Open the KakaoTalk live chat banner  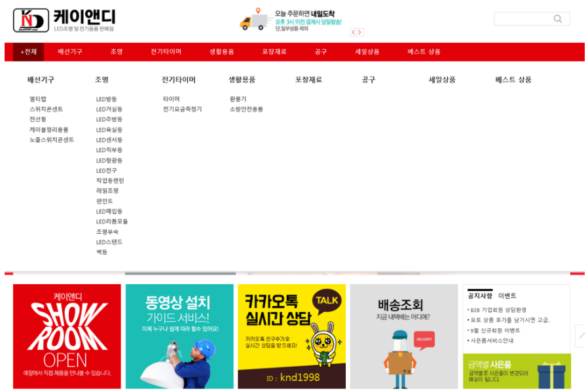point(291,336)
